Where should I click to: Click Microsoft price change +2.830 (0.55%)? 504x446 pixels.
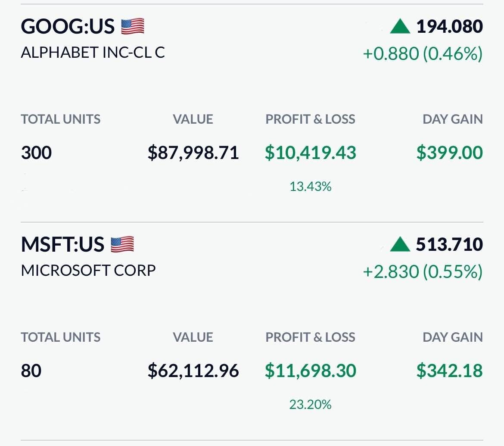point(423,272)
